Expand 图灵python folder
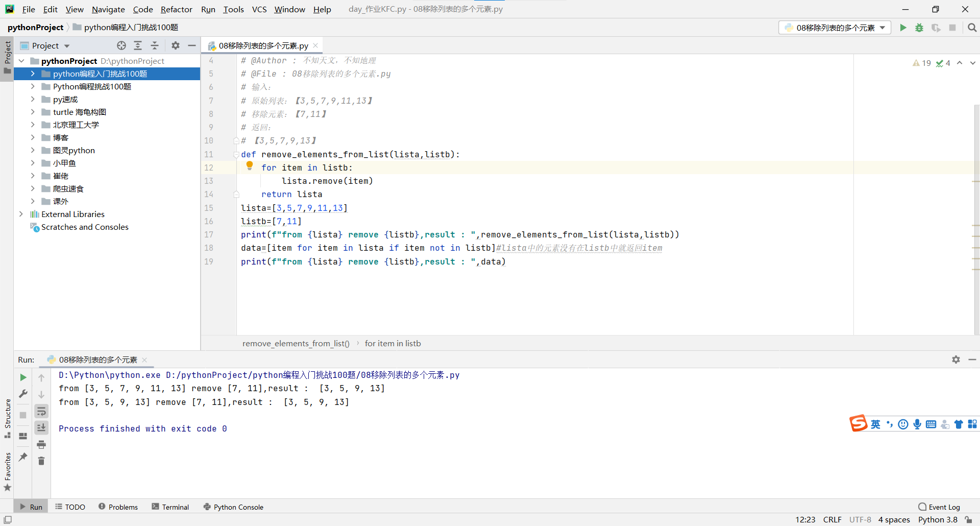This screenshot has height=526, width=980. pos(33,150)
